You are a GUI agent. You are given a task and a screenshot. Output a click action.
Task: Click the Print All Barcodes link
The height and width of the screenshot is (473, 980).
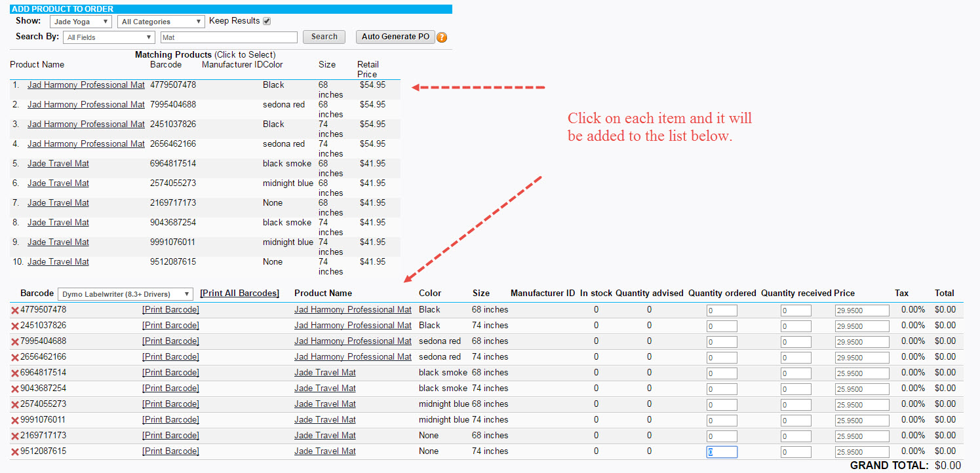(x=239, y=293)
